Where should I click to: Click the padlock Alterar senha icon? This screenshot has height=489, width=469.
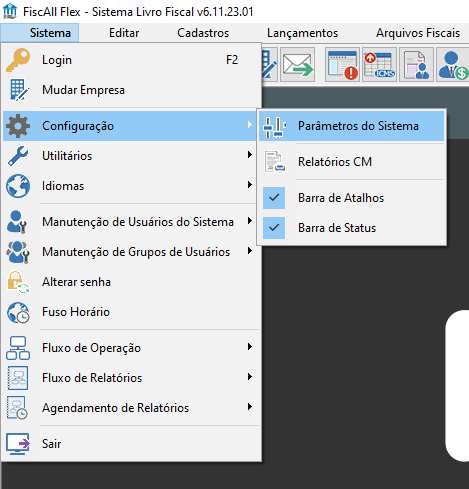point(18,282)
